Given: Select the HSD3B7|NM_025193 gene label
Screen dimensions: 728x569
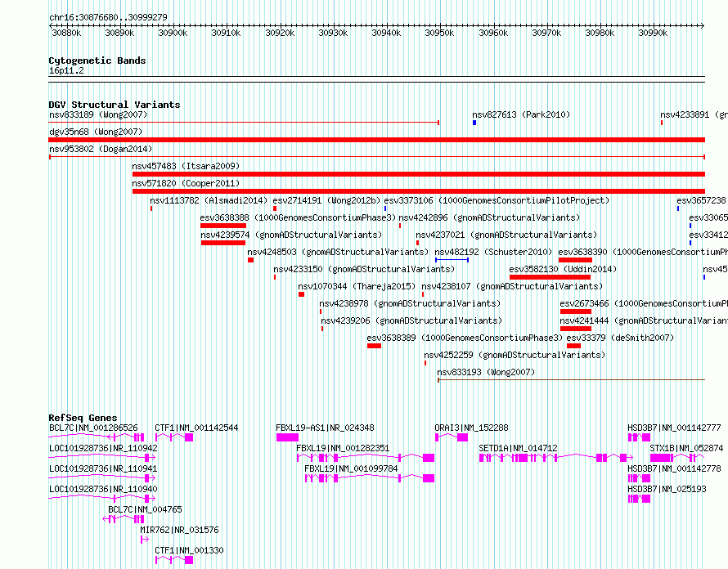Looking at the screenshot, I should (667, 489).
